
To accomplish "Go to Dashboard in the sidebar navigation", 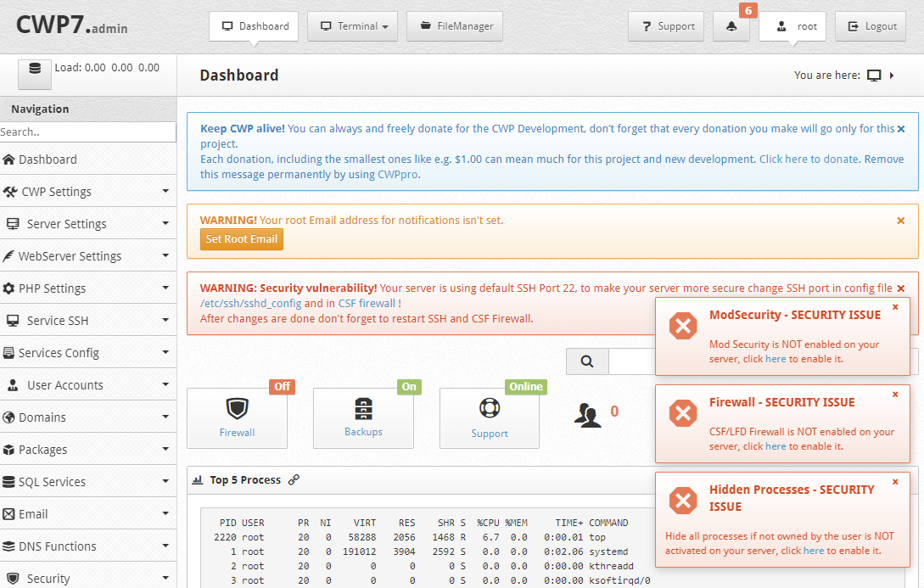I will tap(88, 159).
